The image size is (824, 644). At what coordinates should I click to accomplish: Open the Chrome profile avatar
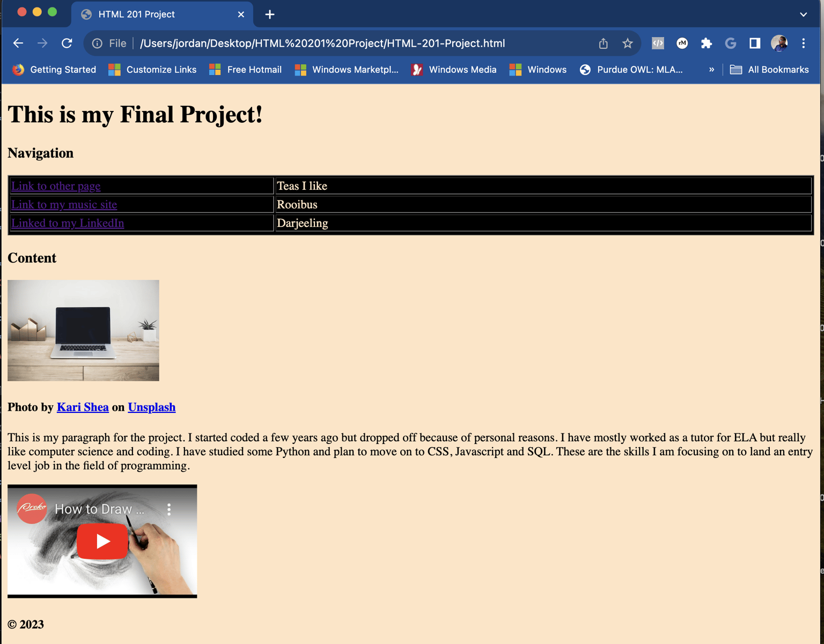779,43
